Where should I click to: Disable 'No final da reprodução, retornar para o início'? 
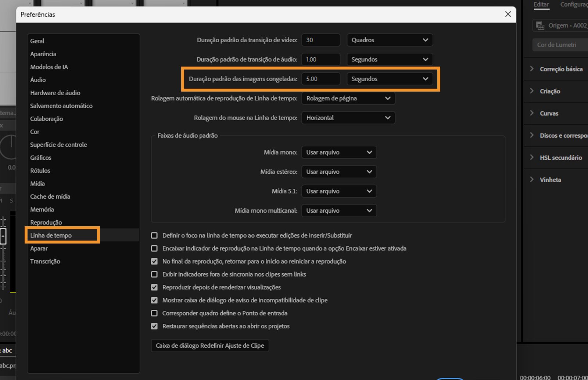click(x=154, y=261)
